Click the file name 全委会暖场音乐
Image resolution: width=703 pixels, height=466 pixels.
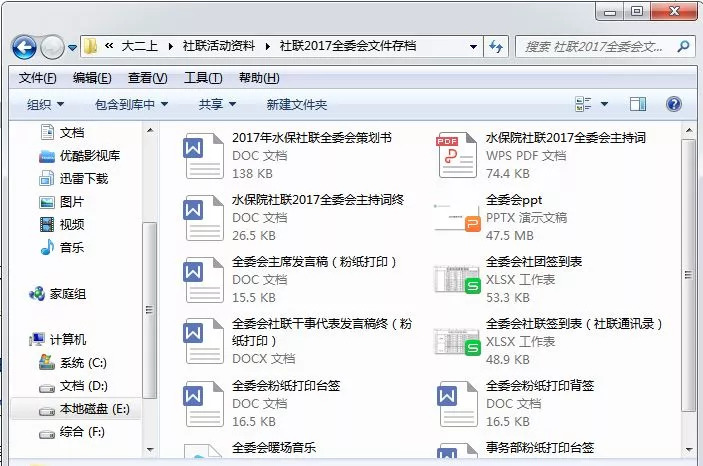click(274, 448)
